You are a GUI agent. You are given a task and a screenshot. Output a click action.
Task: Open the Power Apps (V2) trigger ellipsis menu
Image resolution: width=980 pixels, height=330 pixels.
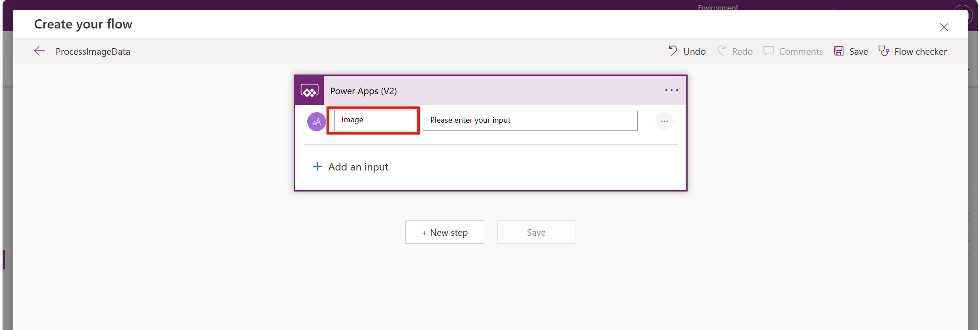point(671,90)
